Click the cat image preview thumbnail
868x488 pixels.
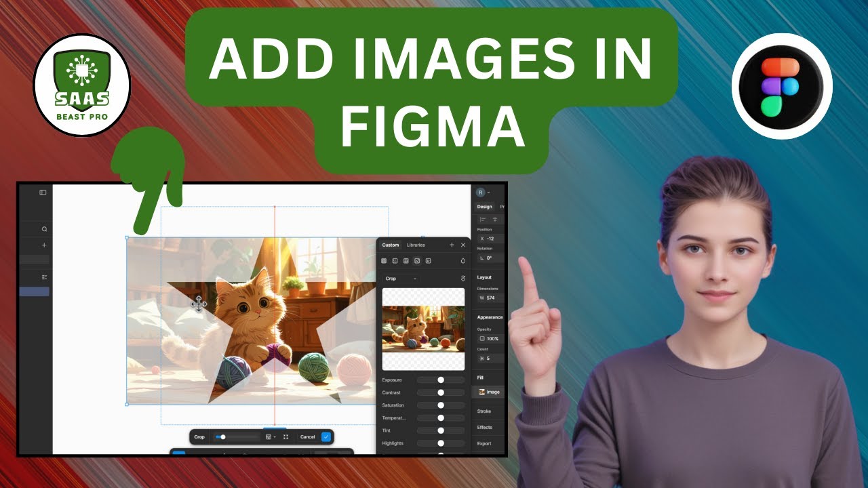point(423,329)
